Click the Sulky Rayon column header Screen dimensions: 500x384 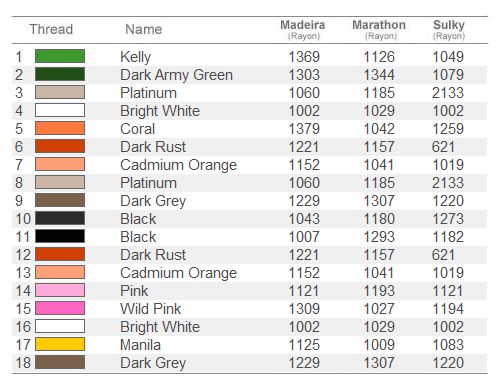coord(448,30)
